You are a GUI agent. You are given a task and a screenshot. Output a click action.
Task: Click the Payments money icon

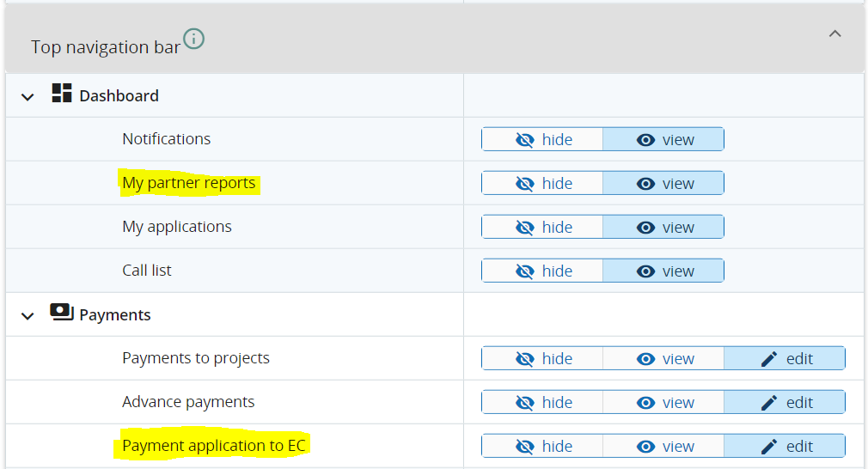click(x=61, y=313)
